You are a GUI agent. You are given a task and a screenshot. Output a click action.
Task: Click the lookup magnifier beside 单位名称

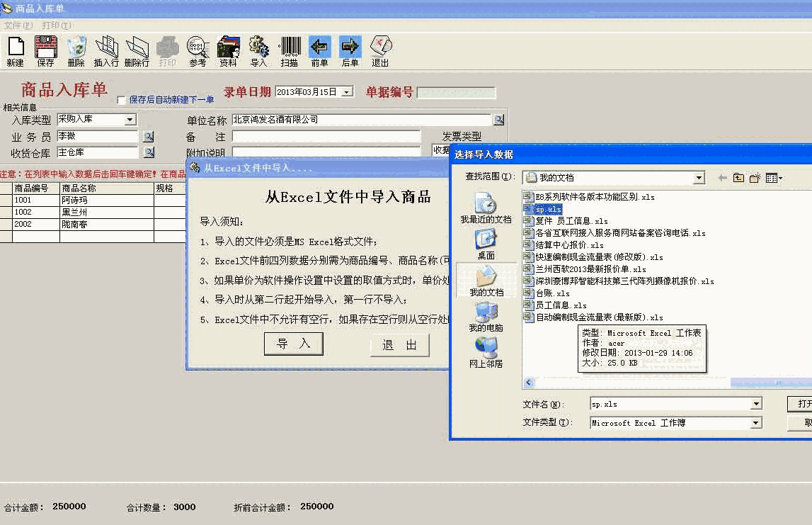(x=499, y=119)
